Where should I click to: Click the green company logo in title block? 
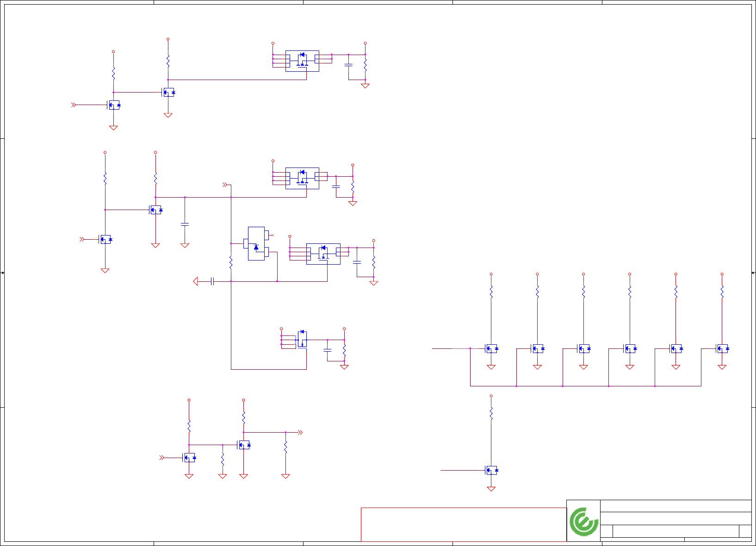tap(584, 521)
